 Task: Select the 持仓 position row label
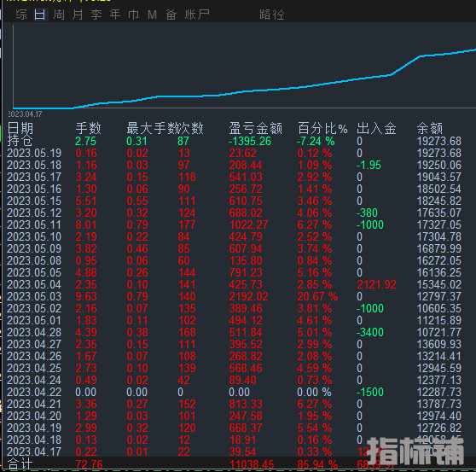(x=20, y=141)
